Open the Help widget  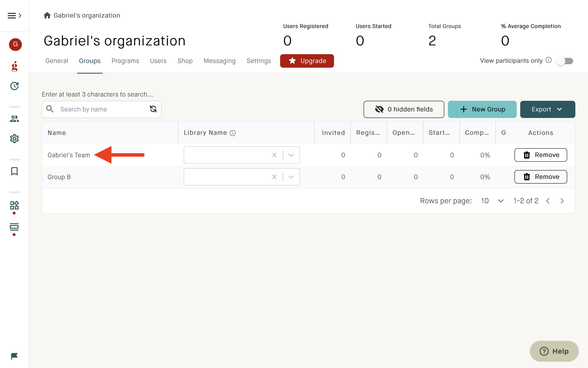click(554, 351)
